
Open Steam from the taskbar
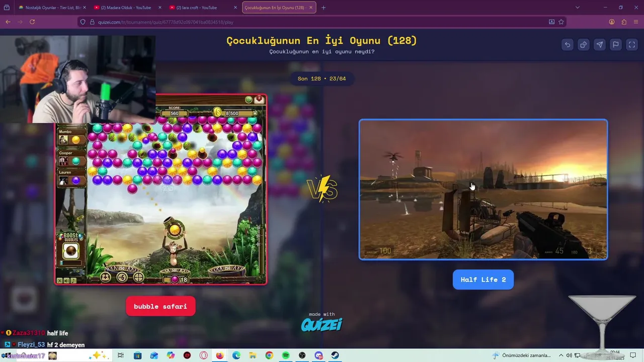335,355
